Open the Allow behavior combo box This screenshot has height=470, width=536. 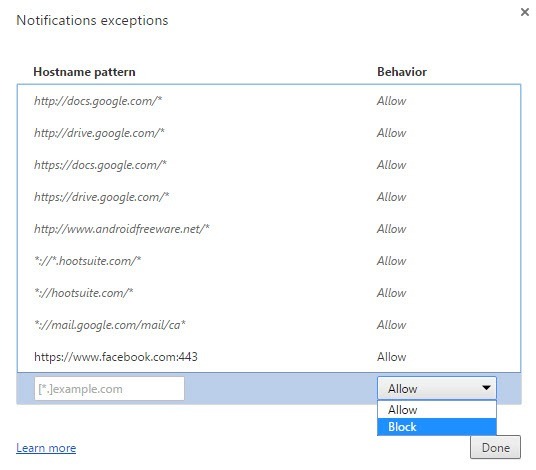click(437, 388)
